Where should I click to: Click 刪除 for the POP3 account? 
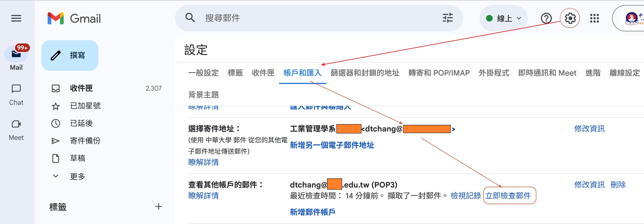pyautogui.click(x=618, y=185)
